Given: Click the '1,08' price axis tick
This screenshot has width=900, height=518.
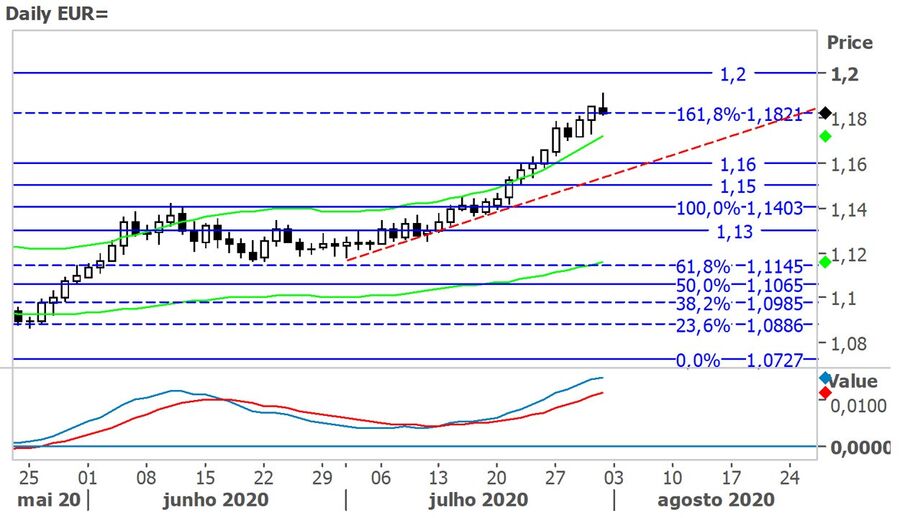Looking at the screenshot, I should [849, 344].
